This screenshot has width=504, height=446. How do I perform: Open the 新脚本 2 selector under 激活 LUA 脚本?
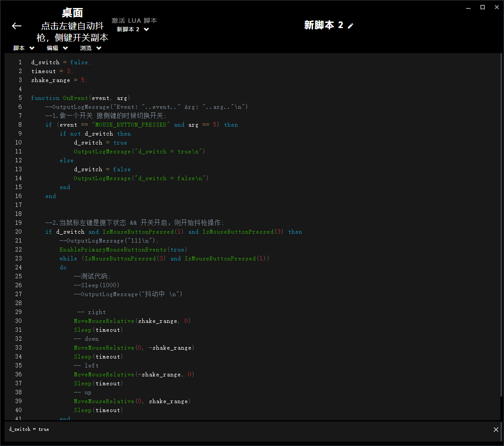[x=133, y=29]
